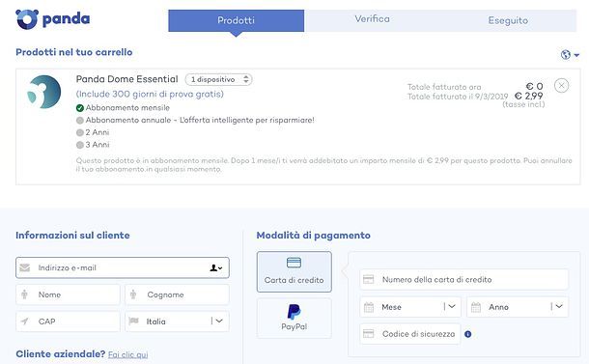589x364 pixels.
Task: Click the Modalità di pagamento heading
Action: 313,236
